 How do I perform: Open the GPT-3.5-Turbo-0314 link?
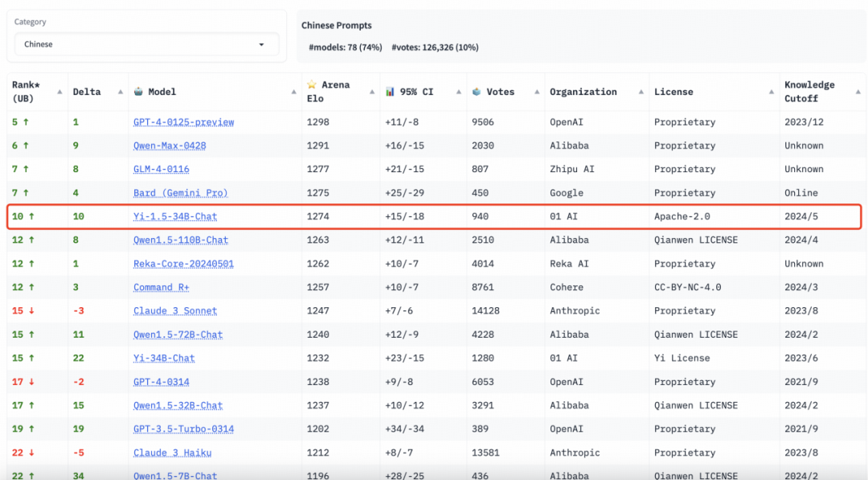tap(183, 429)
